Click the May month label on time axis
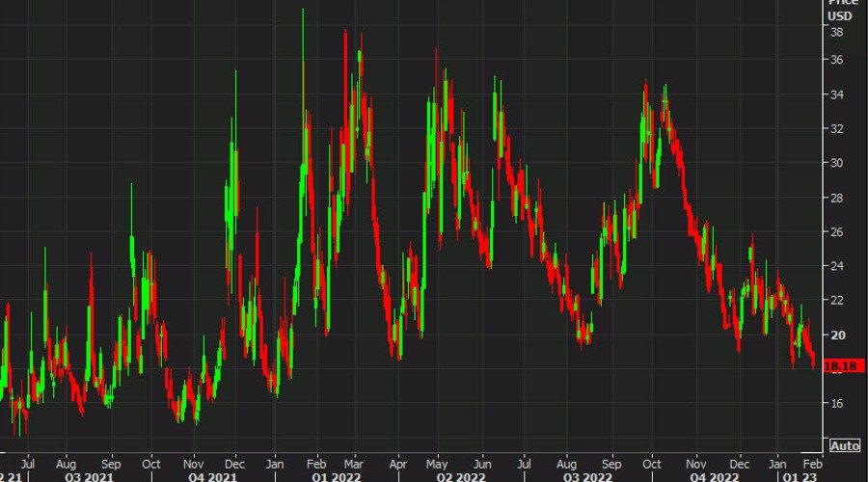 (439, 461)
